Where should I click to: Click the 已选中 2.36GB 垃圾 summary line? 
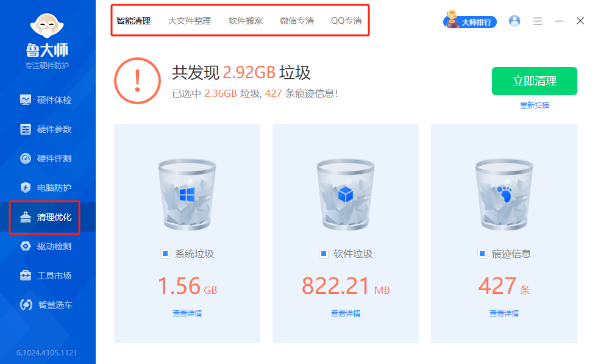point(255,93)
